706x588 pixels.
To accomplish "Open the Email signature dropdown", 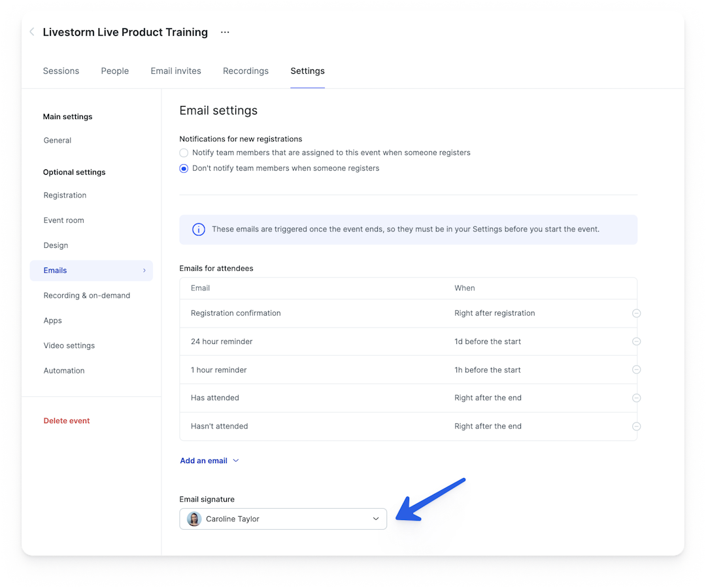I will click(283, 519).
